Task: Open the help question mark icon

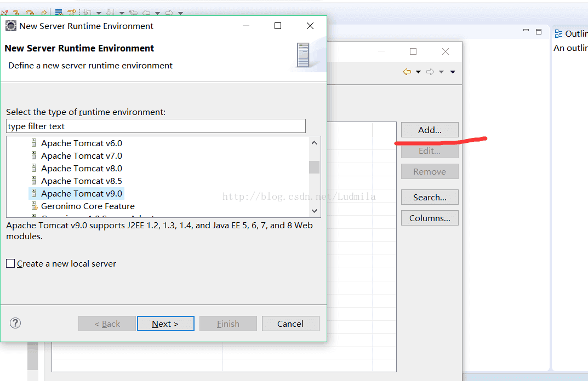Action: tap(15, 323)
